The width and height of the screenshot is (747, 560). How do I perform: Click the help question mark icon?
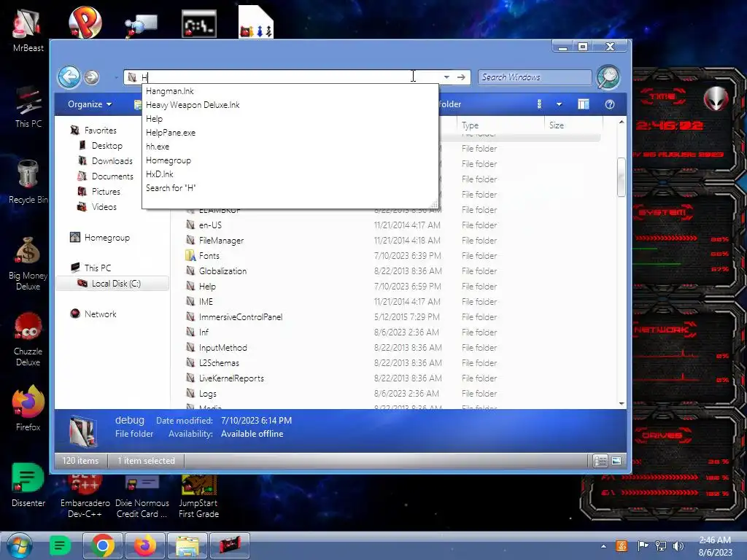609,104
